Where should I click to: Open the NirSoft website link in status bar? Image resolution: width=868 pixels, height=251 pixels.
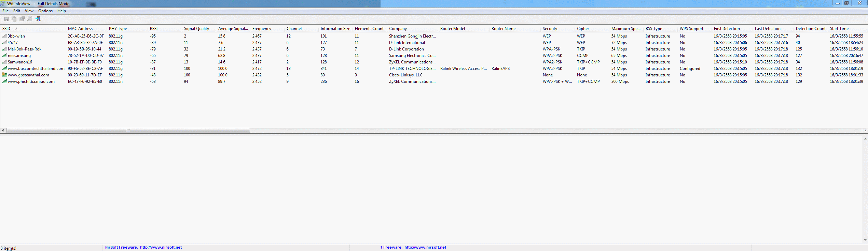point(161,248)
